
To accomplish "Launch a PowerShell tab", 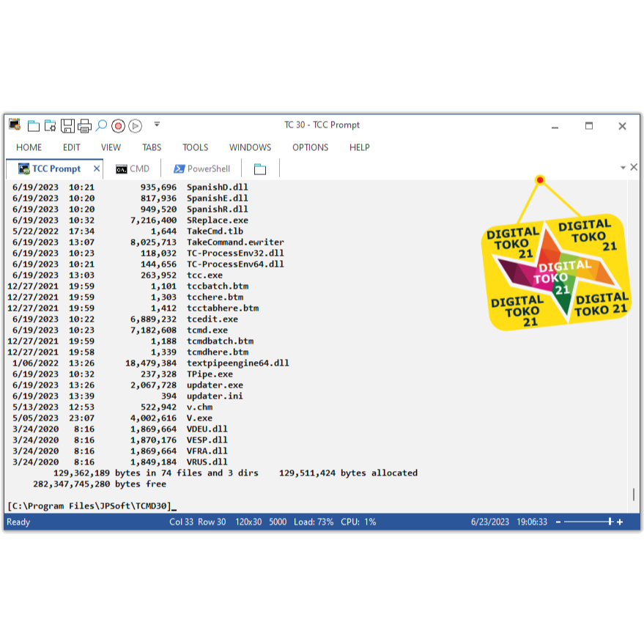I will (x=201, y=169).
